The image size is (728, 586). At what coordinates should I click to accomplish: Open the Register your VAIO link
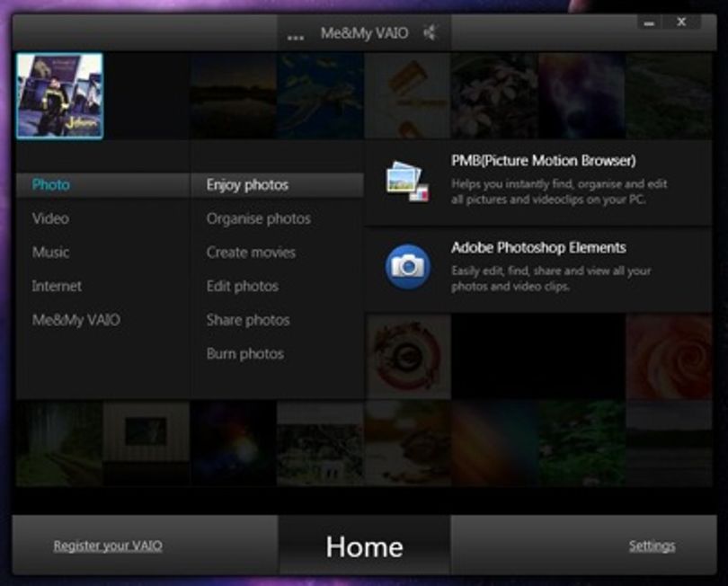coord(108,546)
